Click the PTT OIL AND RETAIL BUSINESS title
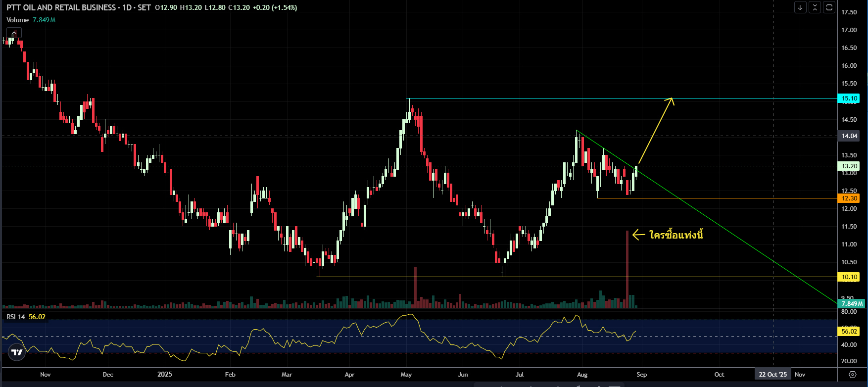Image resolution: width=868 pixels, height=387 pixels. (61, 7)
